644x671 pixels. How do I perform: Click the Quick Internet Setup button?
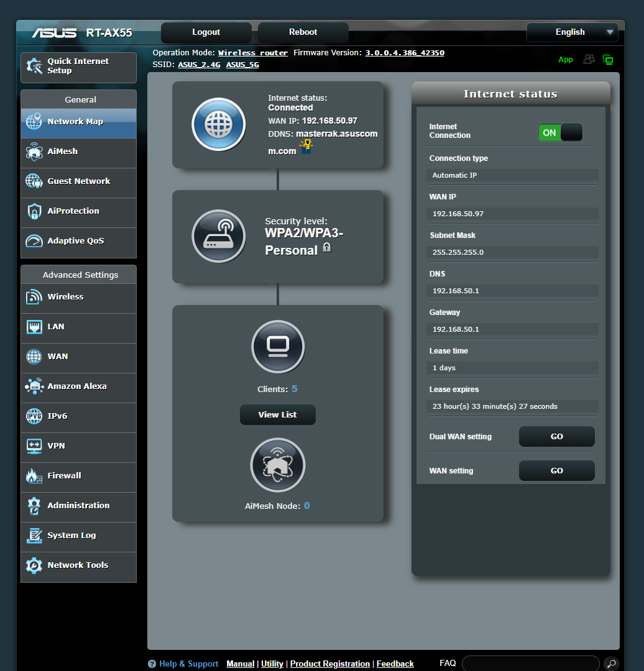(x=79, y=68)
